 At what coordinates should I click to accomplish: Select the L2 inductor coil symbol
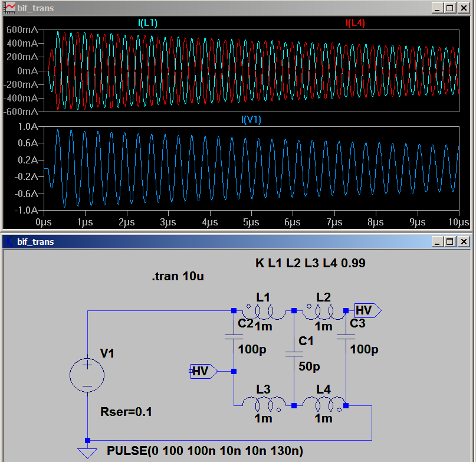click(319, 310)
